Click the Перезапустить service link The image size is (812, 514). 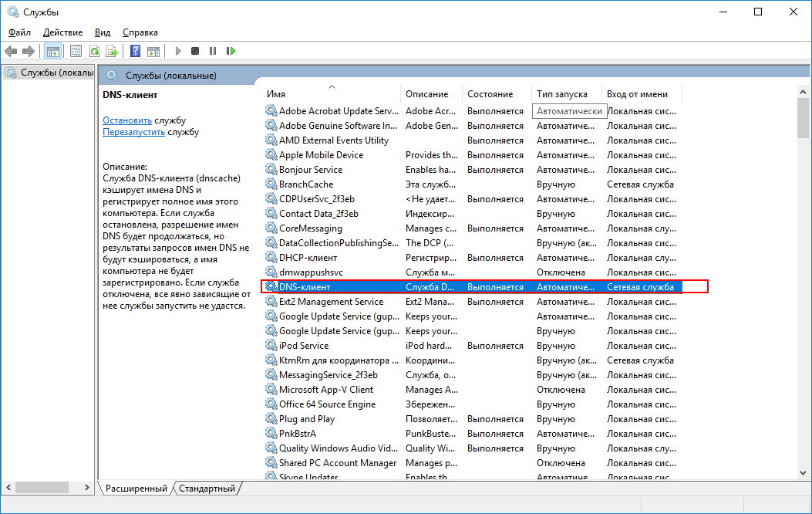pos(133,132)
